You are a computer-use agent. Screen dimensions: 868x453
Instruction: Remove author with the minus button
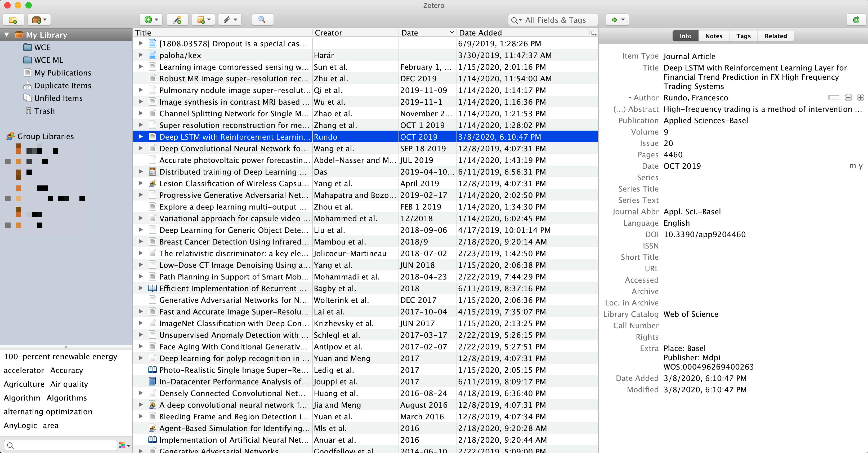(848, 98)
